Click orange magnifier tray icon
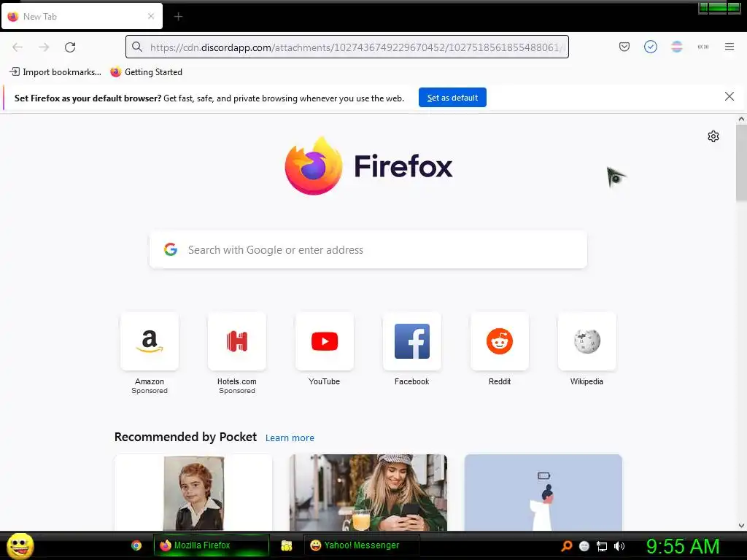747x560 pixels. 566,545
